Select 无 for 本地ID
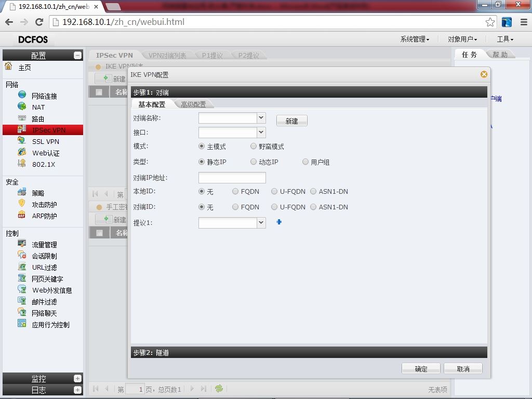 pyautogui.click(x=202, y=191)
